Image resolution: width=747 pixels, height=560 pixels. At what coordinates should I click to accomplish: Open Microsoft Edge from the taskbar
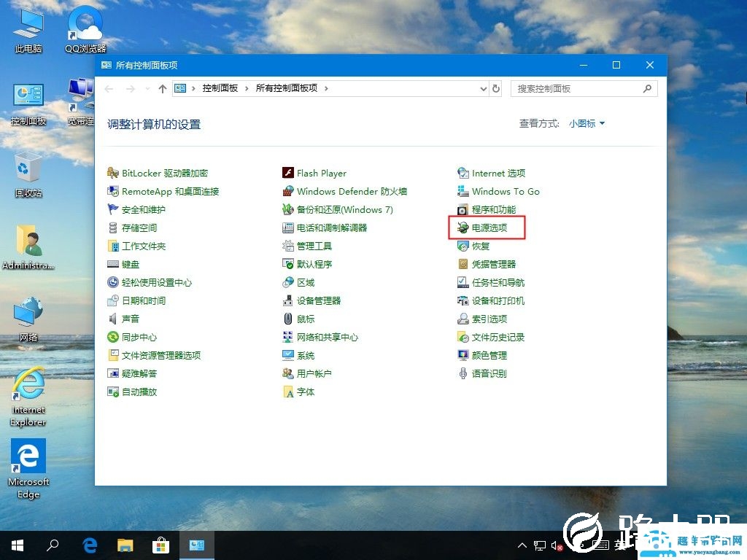pos(90,545)
